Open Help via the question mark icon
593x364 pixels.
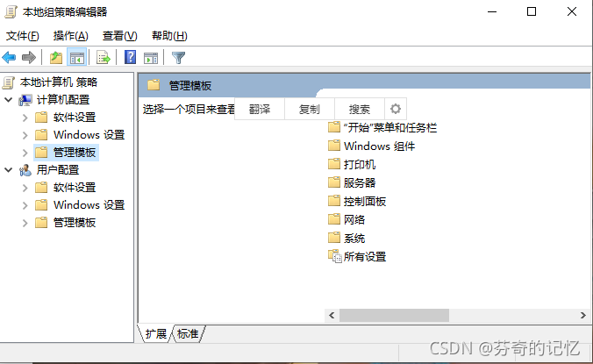[x=130, y=58]
